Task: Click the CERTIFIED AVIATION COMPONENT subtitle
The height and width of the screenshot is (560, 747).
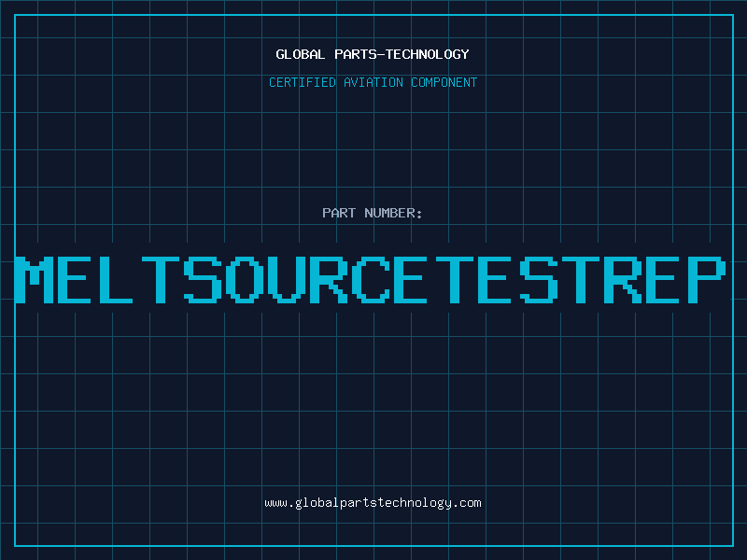Action: (373, 82)
